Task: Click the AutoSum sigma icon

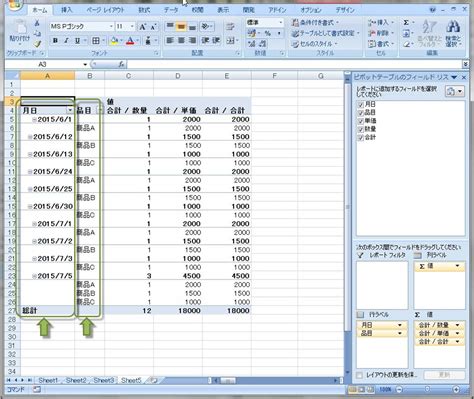Action: coord(406,23)
